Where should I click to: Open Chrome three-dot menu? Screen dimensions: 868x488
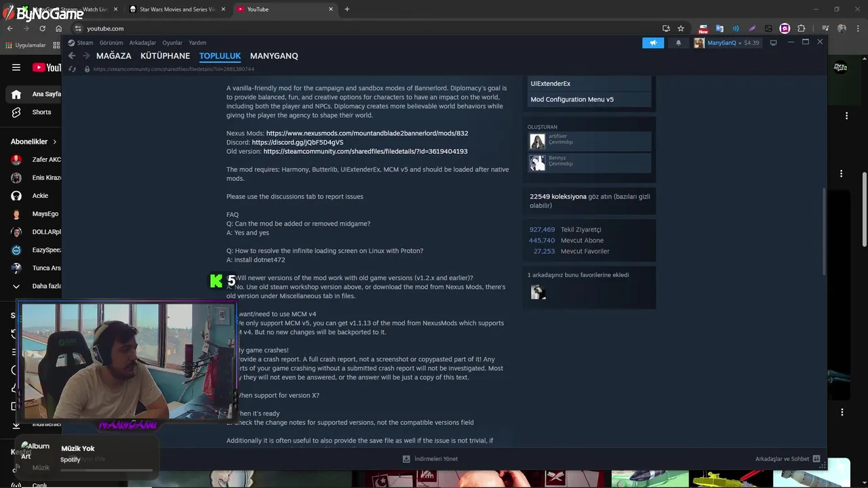point(857,28)
